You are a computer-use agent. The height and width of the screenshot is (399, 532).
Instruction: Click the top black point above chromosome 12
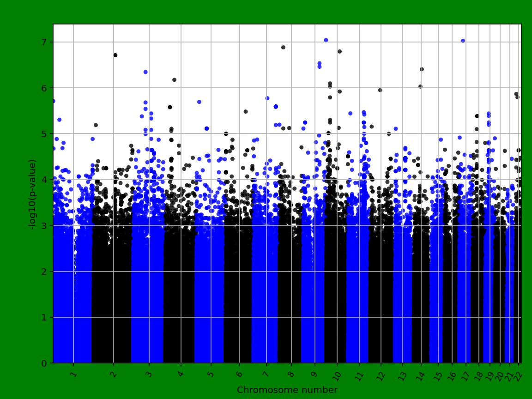[380, 90]
